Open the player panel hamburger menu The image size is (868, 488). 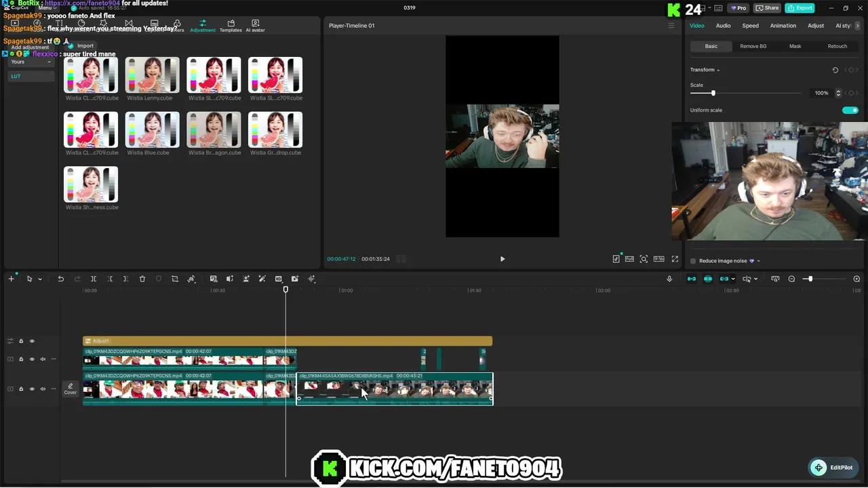click(671, 26)
